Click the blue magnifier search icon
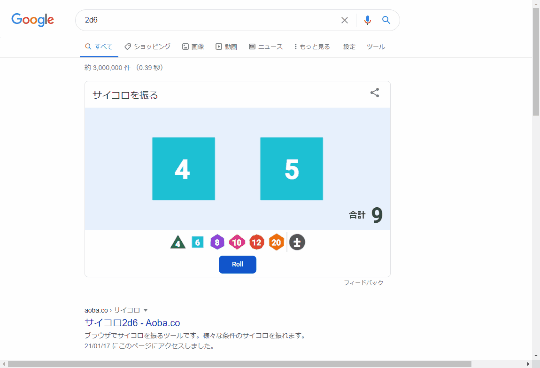Screen dimensions: 540x368 386,20
